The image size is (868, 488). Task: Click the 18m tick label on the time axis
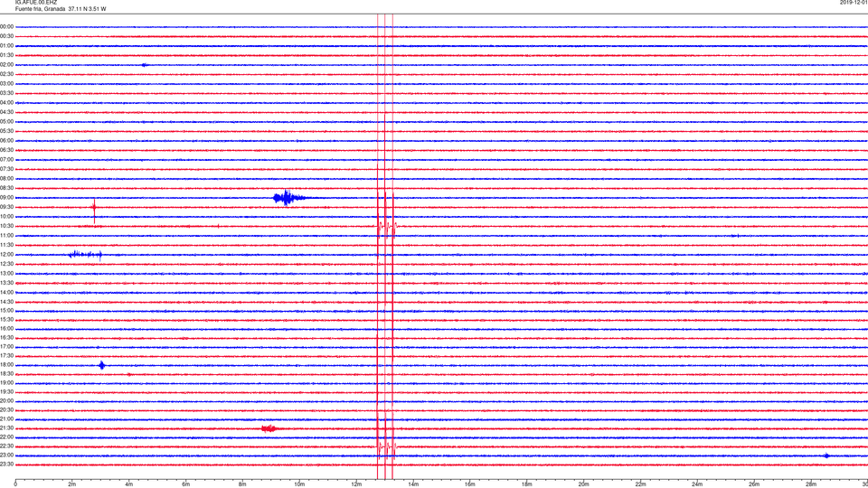click(x=527, y=484)
